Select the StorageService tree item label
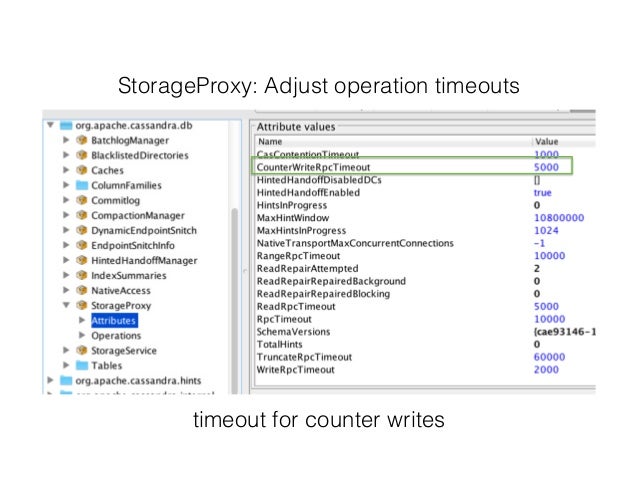 (124, 351)
